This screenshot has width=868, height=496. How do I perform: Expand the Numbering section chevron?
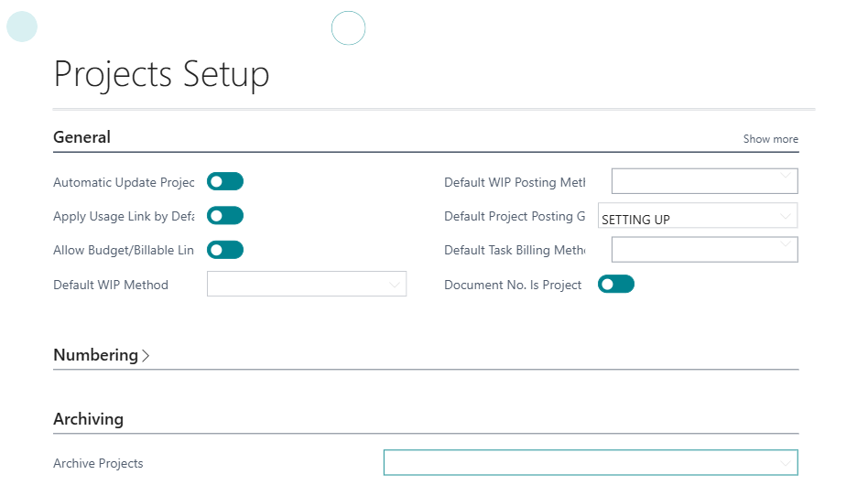pos(146,356)
